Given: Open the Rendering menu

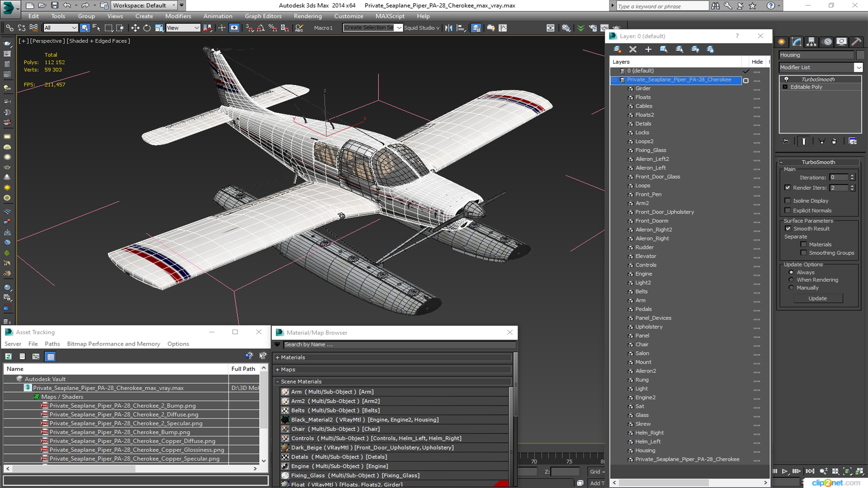Looking at the screenshot, I should click(308, 16).
